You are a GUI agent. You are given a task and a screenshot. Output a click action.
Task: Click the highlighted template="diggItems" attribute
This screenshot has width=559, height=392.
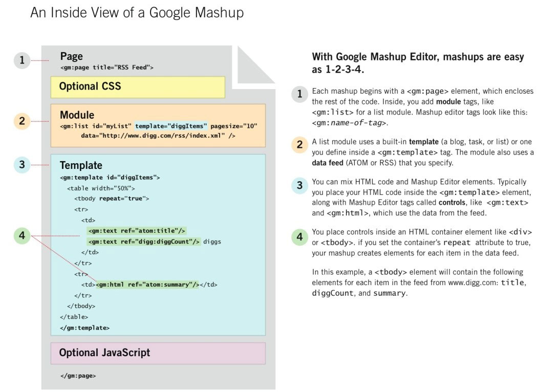tap(171, 126)
